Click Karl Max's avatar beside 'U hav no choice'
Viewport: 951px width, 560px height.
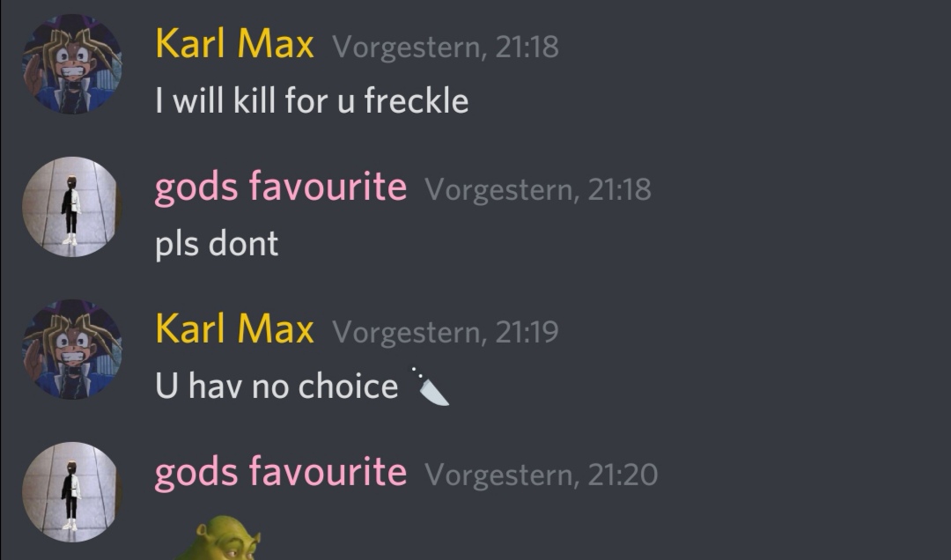pyautogui.click(x=72, y=349)
